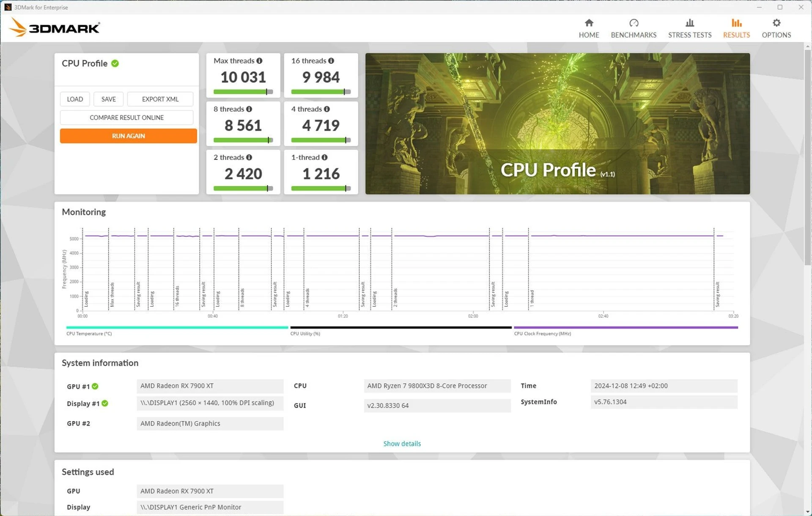Click the 1-thread score bar
Screen dimensions: 812x516
[321, 188]
